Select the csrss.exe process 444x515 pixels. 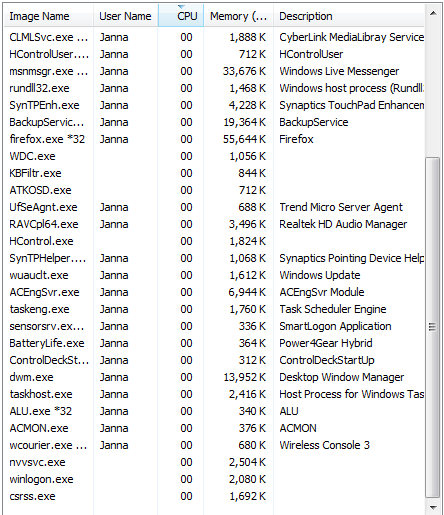[214, 496]
